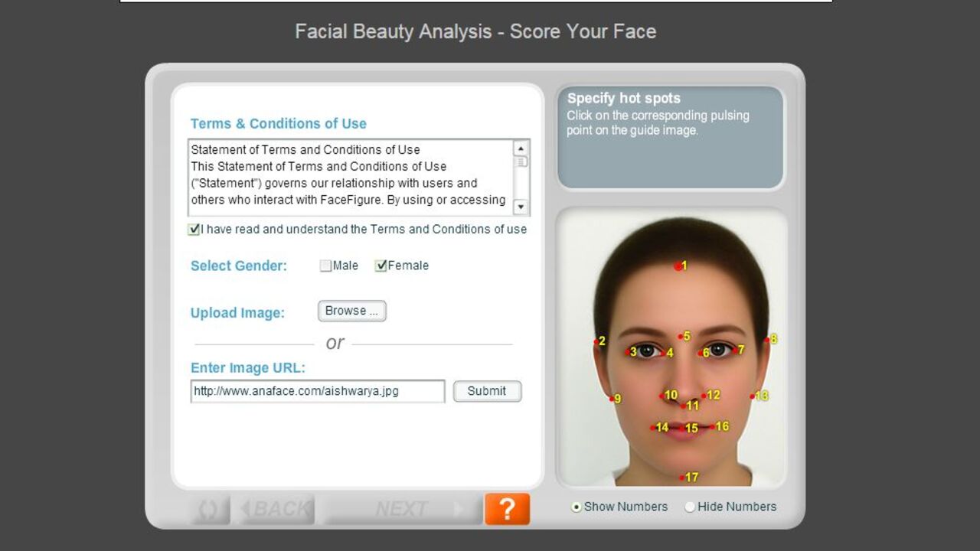Advance with the NEXT button
The width and height of the screenshot is (980, 551).
click(402, 510)
